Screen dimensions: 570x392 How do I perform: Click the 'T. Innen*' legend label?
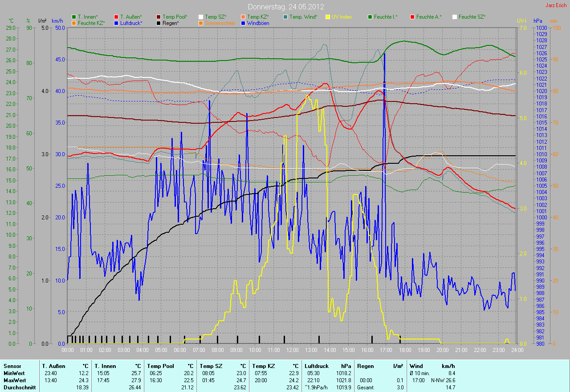88,17
